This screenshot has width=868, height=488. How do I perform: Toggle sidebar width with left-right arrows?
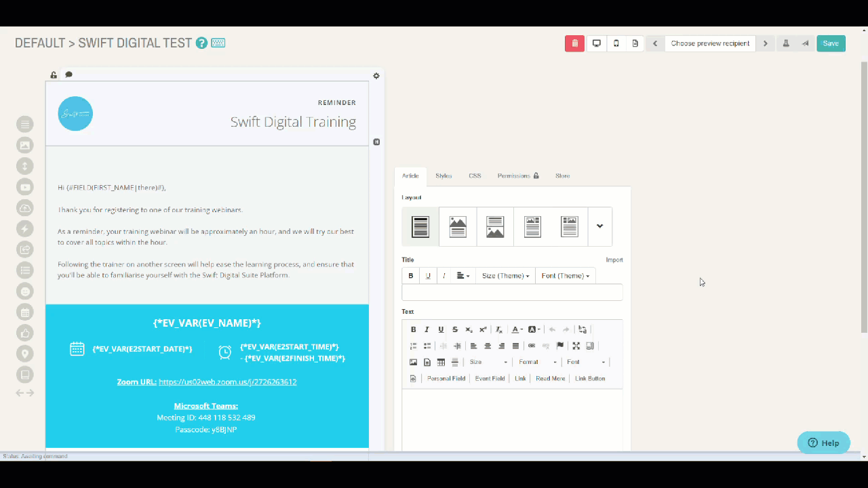[x=25, y=393]
